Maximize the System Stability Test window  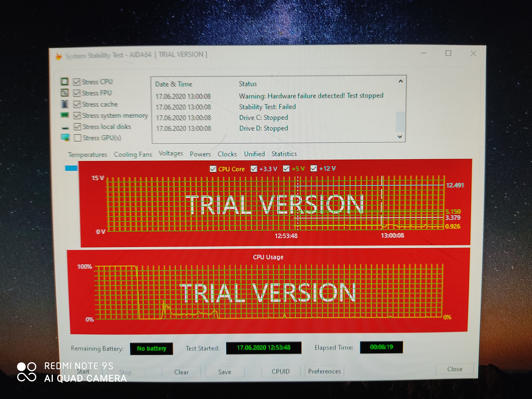point(448,53)
